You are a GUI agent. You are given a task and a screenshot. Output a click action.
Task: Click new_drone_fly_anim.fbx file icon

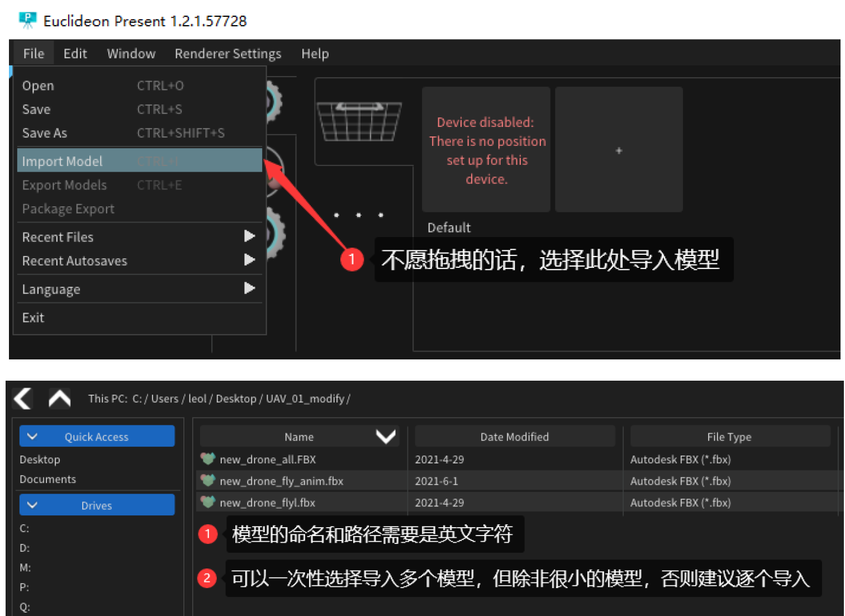pos(208,480)
